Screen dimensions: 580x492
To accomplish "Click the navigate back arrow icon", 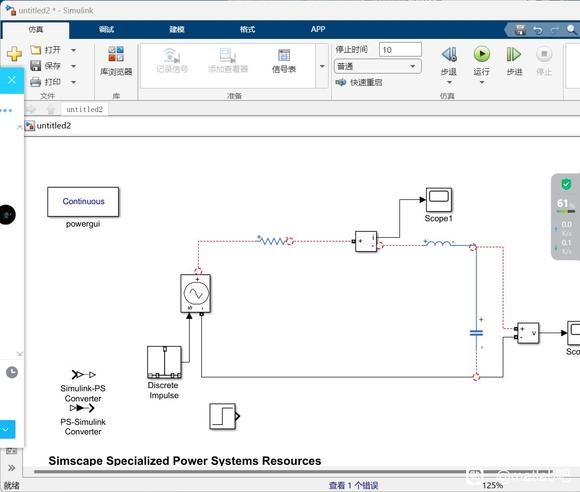I will [31, 109].
